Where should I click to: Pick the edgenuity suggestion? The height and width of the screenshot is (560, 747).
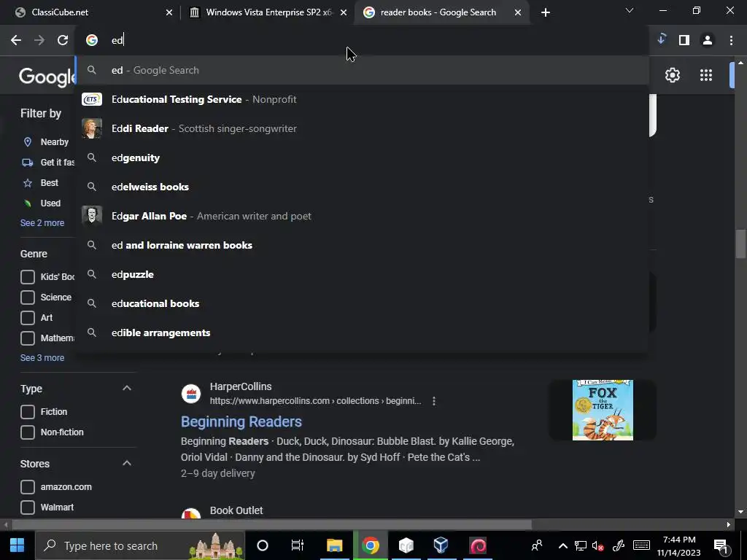(362, 157)
